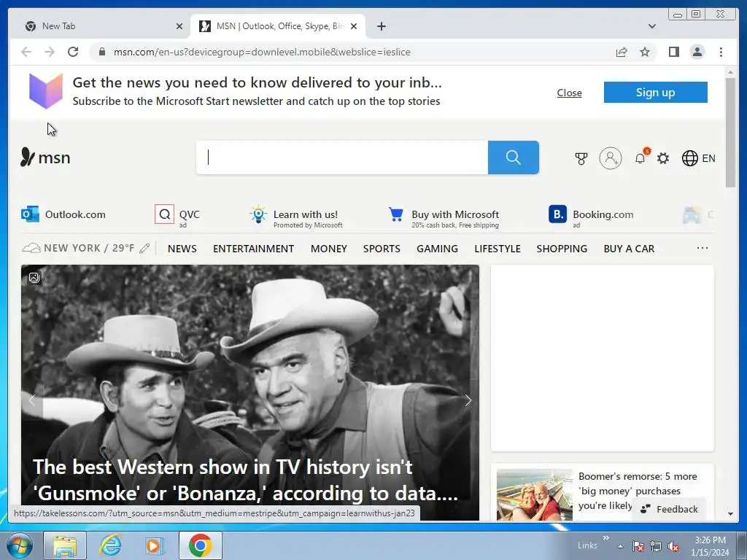Click the page vertical scrollbar thumb

730,133
